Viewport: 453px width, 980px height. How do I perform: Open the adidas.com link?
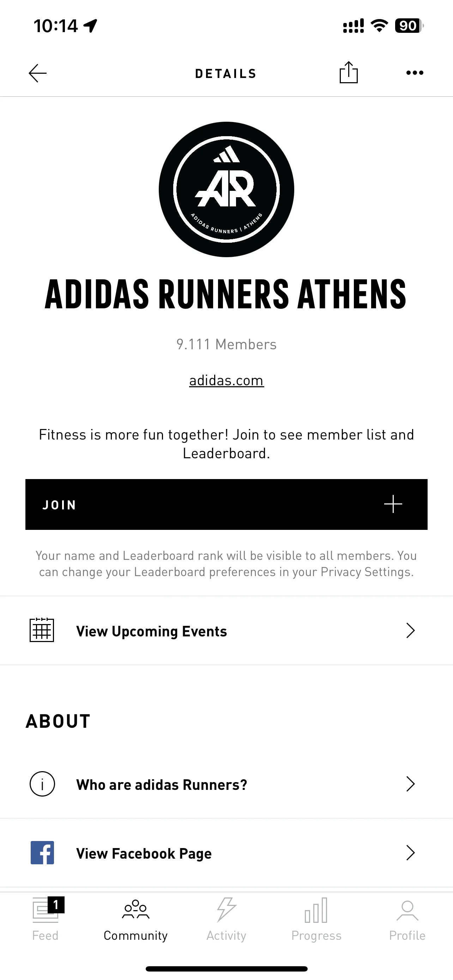click(226, 380)
